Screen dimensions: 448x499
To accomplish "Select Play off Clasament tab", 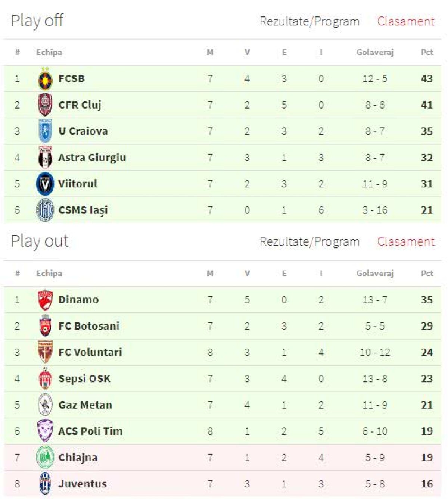I will tap(406, 22).
